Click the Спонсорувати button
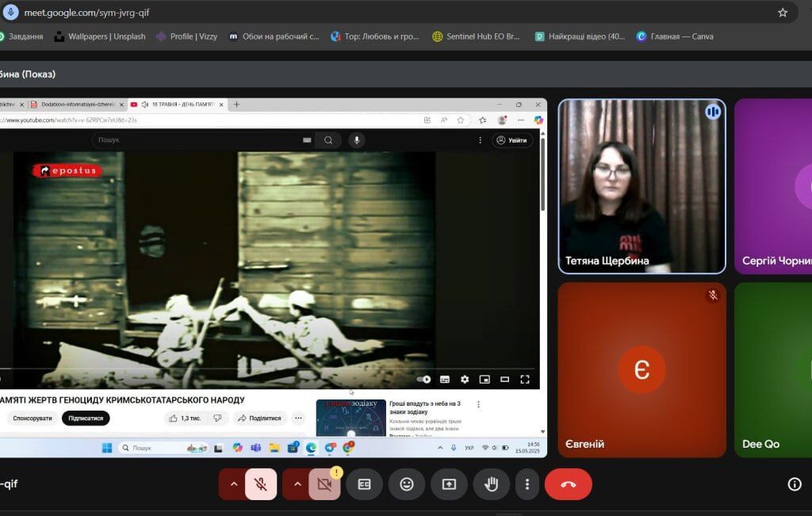This screenshot has height=516, width=812. coord(32,419)
